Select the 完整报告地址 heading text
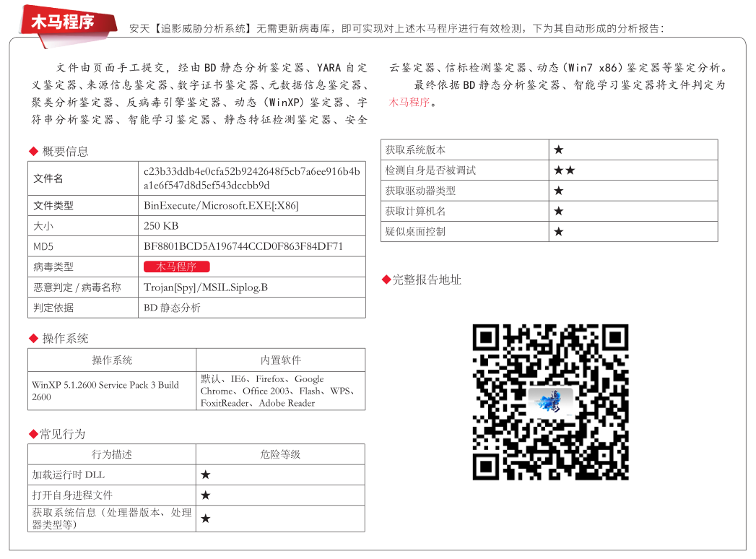Viewport: 756px width, 559px height. pos(427,279)
